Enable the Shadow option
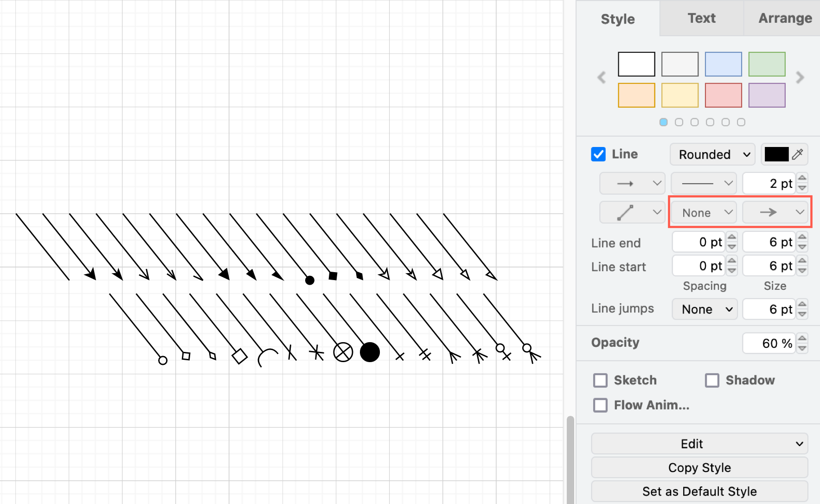The image size is (820, 504). point(712,380)
